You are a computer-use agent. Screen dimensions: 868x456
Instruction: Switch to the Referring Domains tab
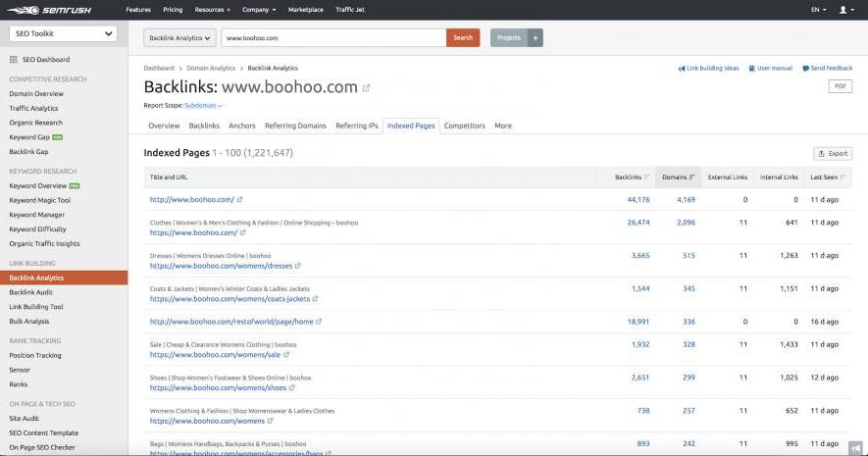pos(295,126)
